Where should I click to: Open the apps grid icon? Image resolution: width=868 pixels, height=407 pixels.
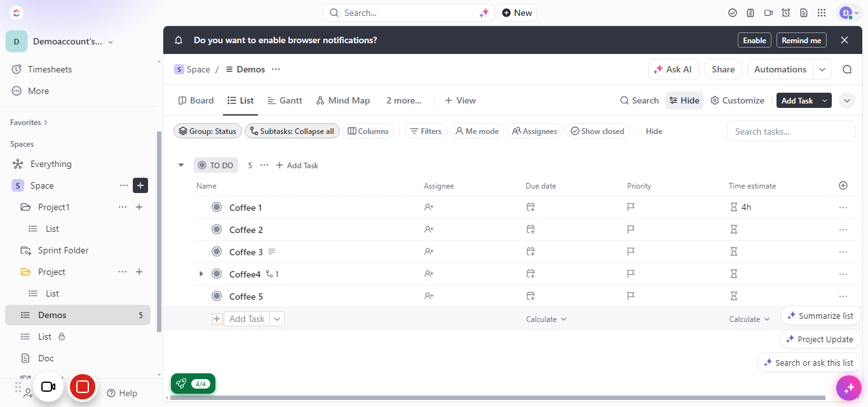click(x=822, y=13)
